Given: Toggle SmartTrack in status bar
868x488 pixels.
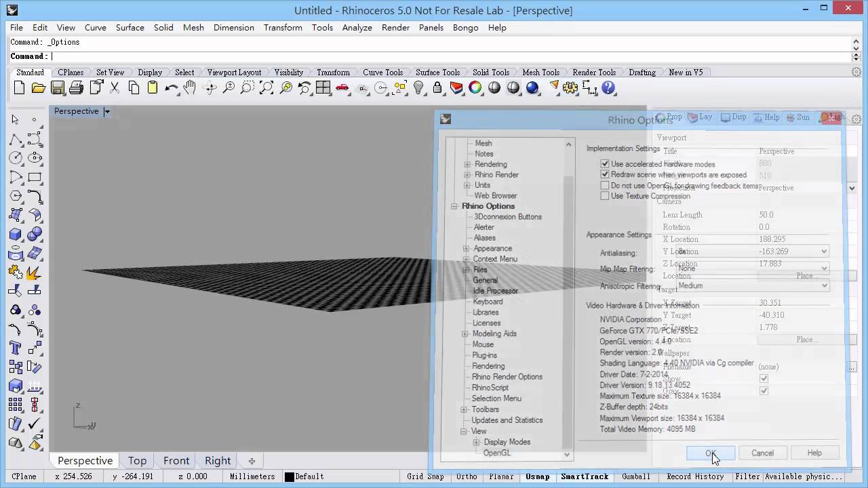Looking at the screenshot, I should click(x=585, y=476).
